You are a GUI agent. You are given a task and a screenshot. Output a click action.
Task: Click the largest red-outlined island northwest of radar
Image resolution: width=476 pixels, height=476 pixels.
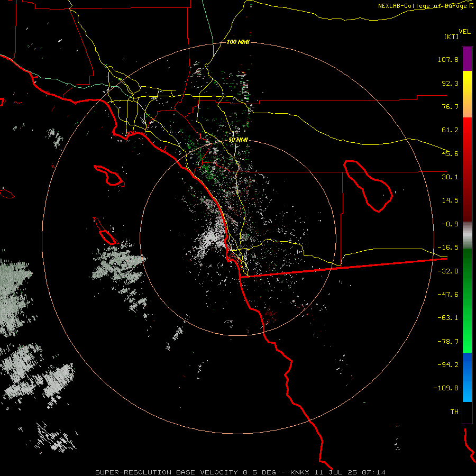109,176
